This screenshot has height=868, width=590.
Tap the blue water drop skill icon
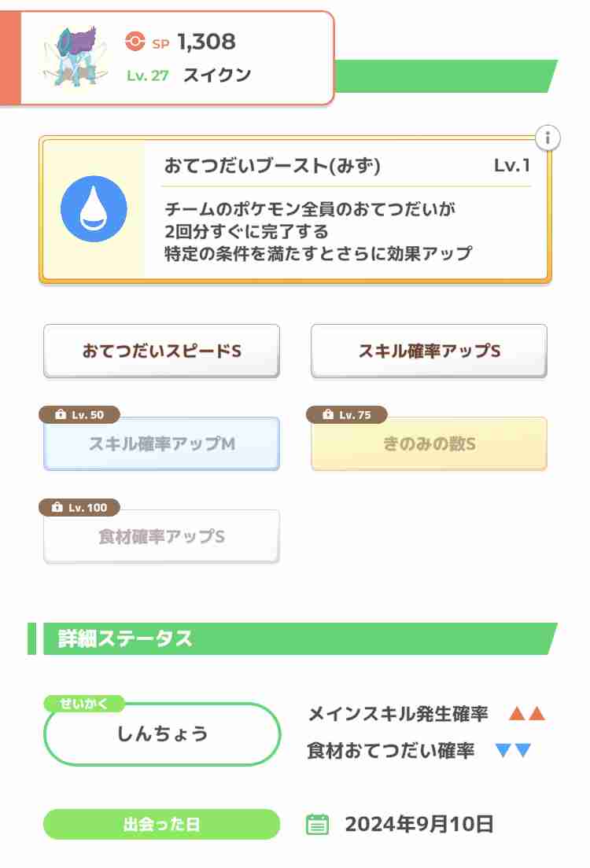[94, 208]
